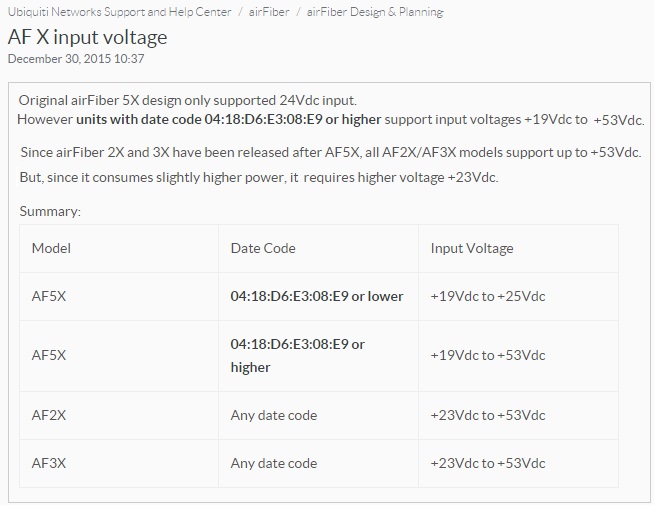Click the +19Vdc to +25Vdc voltage cell
654x506 pixels.
coord(488,296)
